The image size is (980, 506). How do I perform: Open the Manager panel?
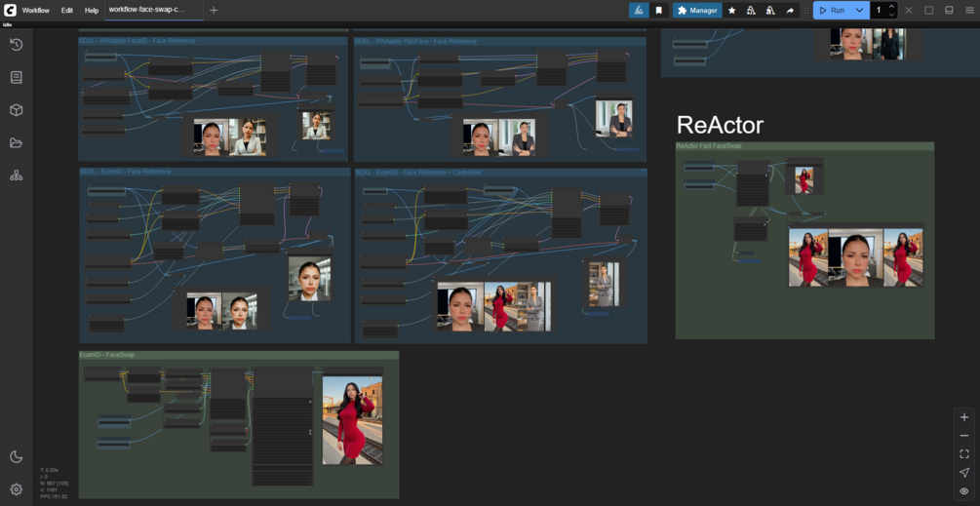[697, 10]
